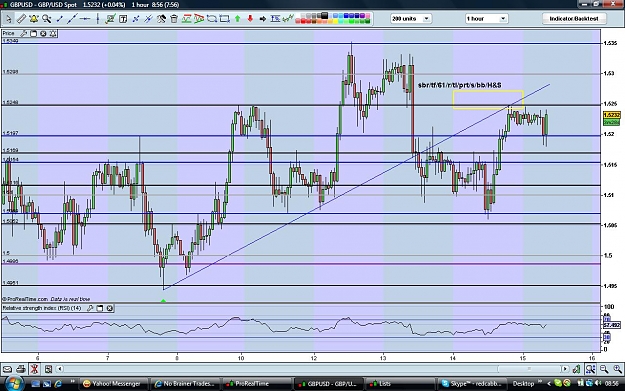The height and width of the screenshot is (391, 625).
Task: Click the yellow 1.5232 price label
Action: coord(611,115)
